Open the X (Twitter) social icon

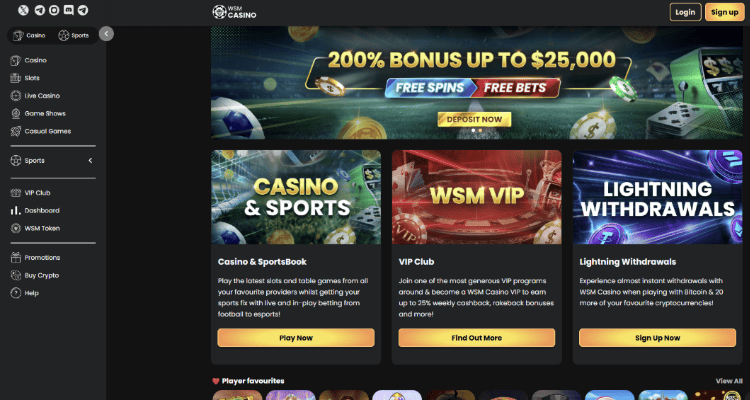pos(23,10)
